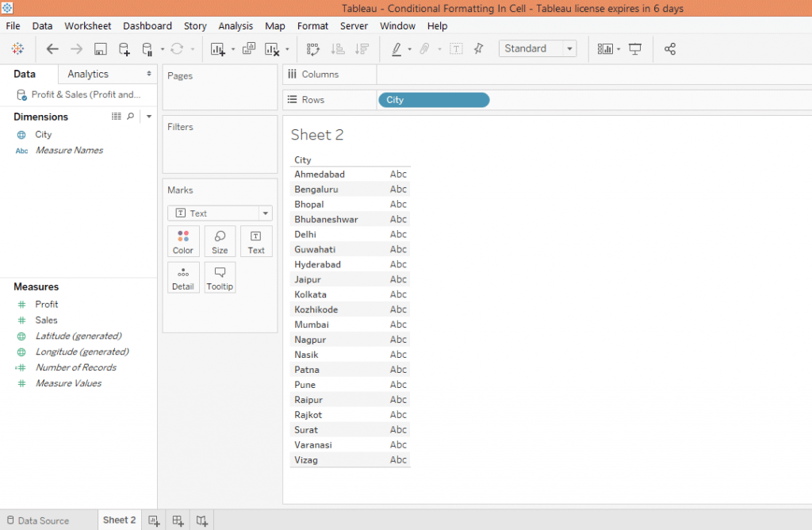Image resolution: width=812 pixels, height=530 pixels.
Task: Click the Sort ascending toolbar icon
Action: click(x=337, y=49)
